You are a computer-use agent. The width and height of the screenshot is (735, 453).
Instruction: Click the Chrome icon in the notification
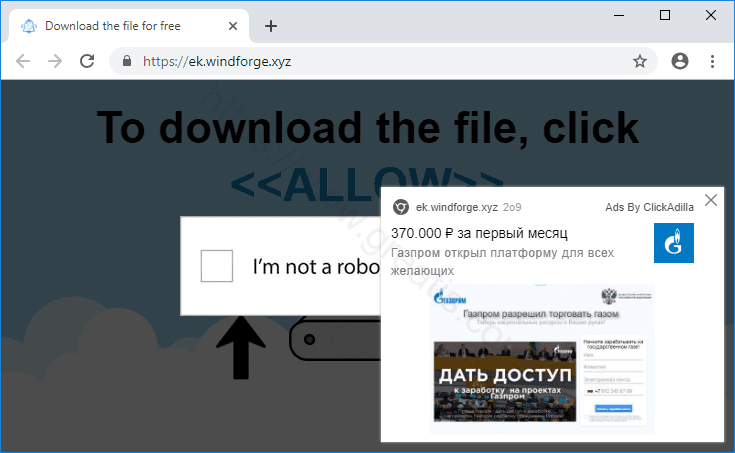click(x=401, y=207)
